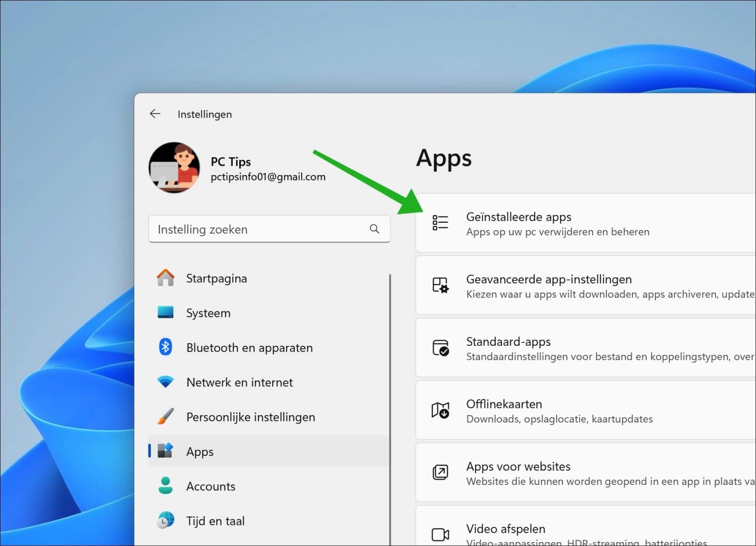
Task: Open Bluetooth en apparaten
Action: 268,348
